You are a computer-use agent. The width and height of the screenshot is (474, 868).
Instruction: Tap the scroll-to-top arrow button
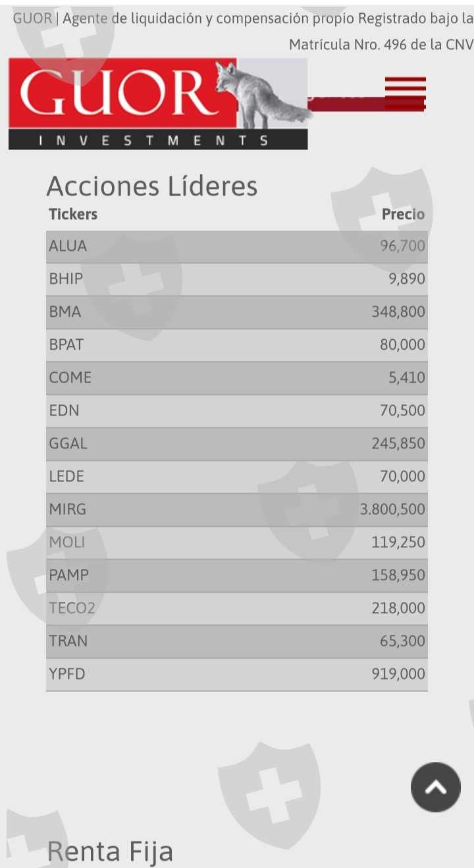pyautogui.click(x=436, y=787)
